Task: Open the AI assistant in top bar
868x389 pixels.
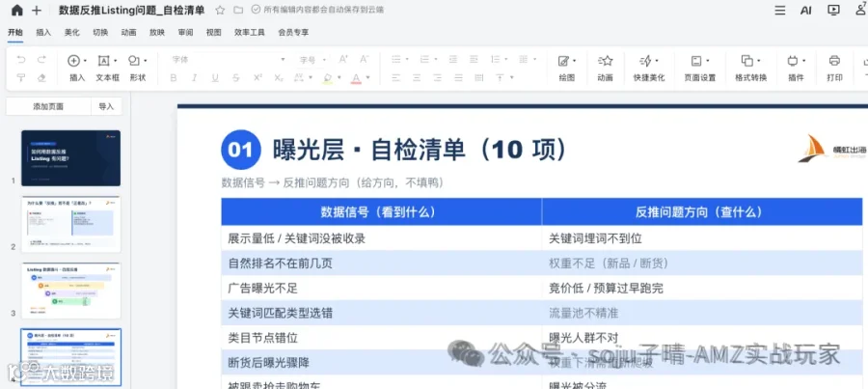Action: pyautogui.click(x=806, y=10)
